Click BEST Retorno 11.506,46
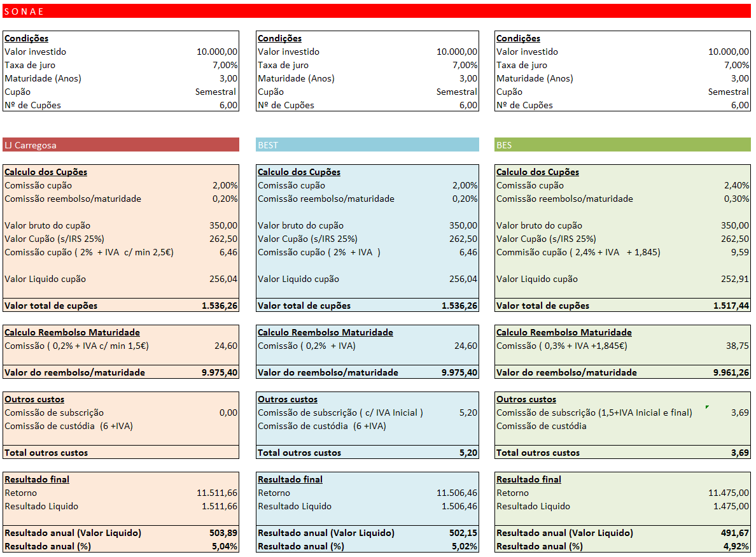The width and height of the screenshot is (756, 557). (457, 493)
